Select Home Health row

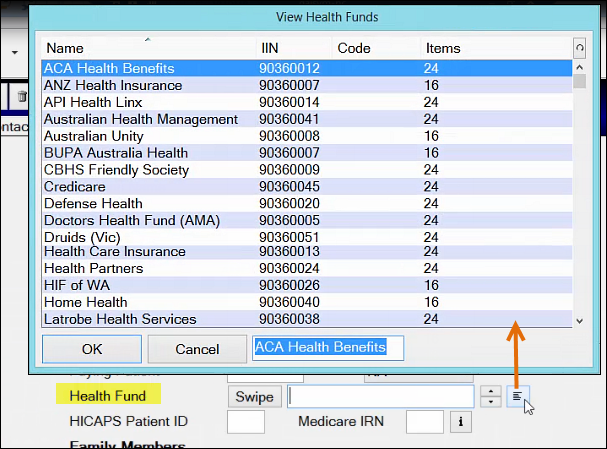(307, 302)
